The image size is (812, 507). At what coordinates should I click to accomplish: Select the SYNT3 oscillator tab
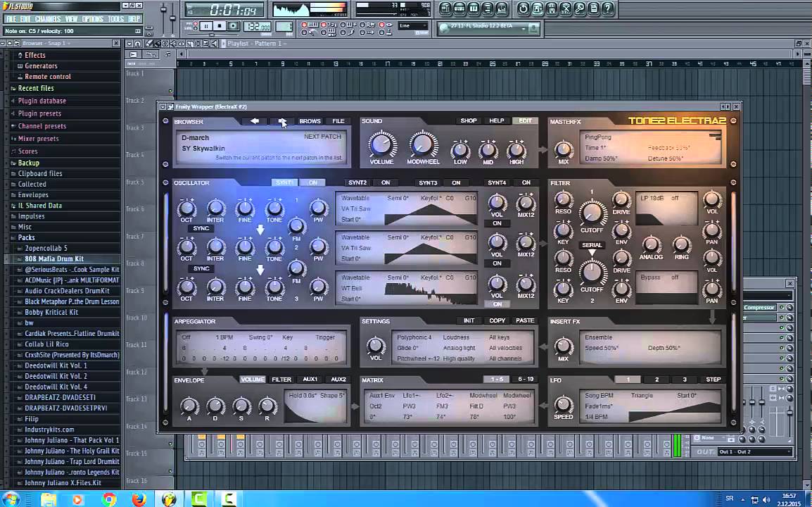[x=428, y=182]
